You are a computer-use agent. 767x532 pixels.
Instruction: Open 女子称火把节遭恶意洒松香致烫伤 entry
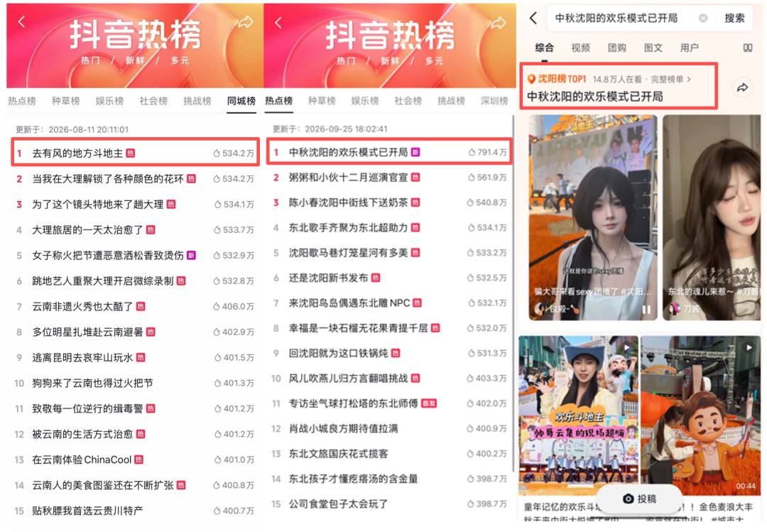coord(136,255)
